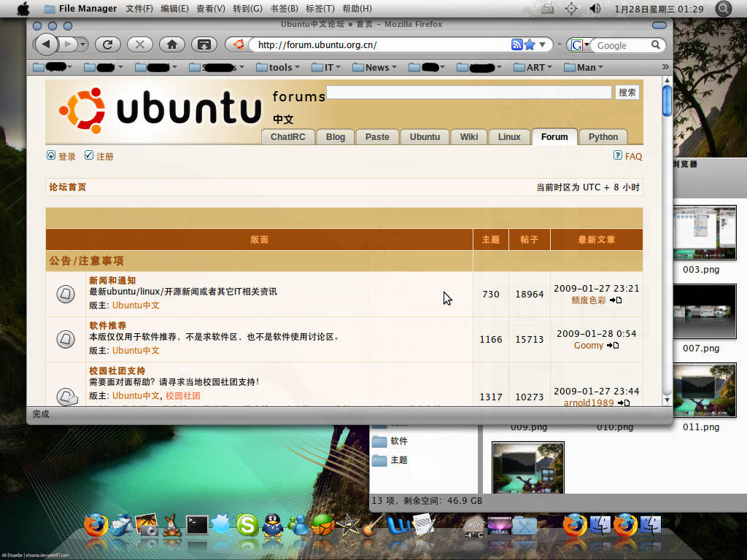Open the aMule icon in the dock

(x=171, y=525)
